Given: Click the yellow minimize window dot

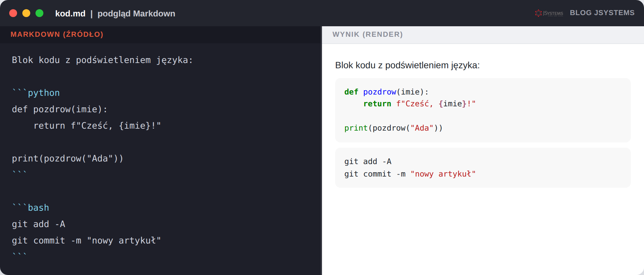Looking at the screenshot, I should [26, 13].
